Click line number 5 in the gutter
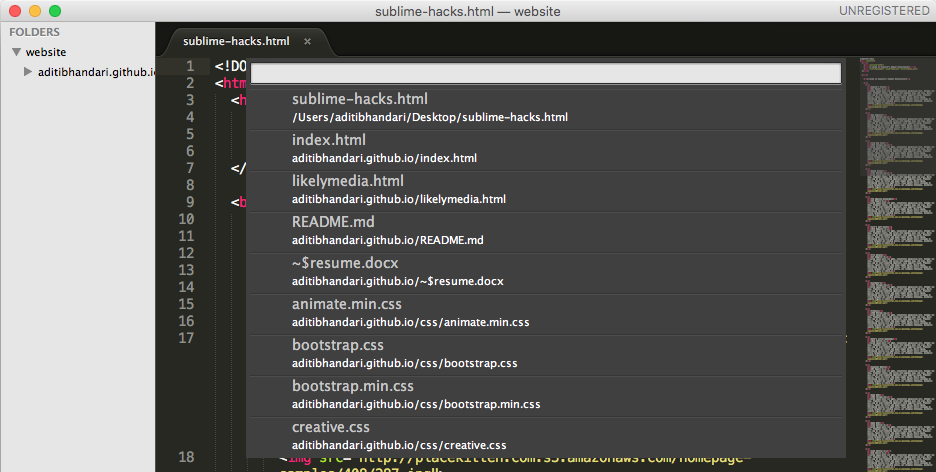Viewport: 936px width, 472px height. (190, 134)
